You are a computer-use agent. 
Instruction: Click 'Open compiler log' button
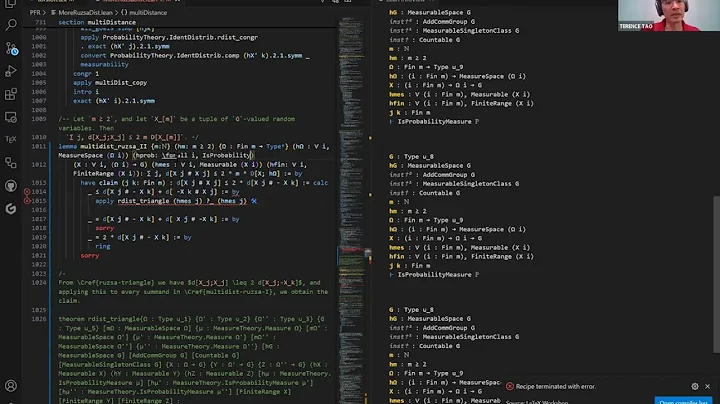[x=683, y=401]
